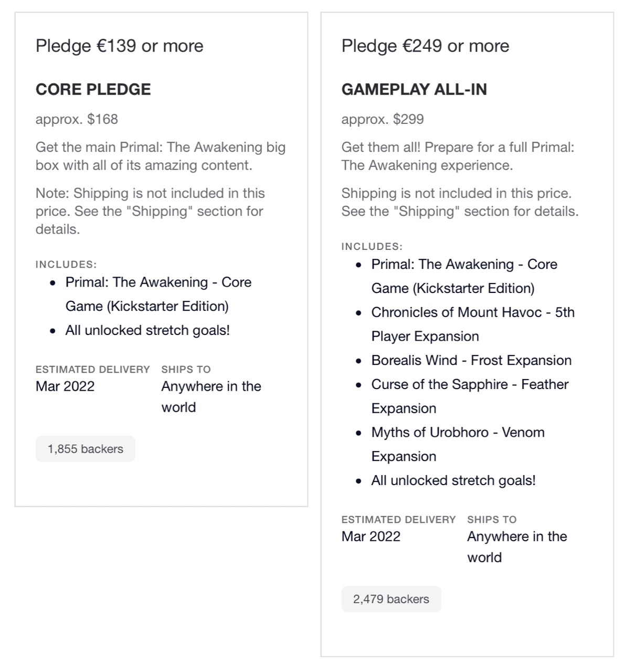The image size is (637, 672).
Task: Click the Borealis Wind Frost Expansion item
Action: point(471,360)
